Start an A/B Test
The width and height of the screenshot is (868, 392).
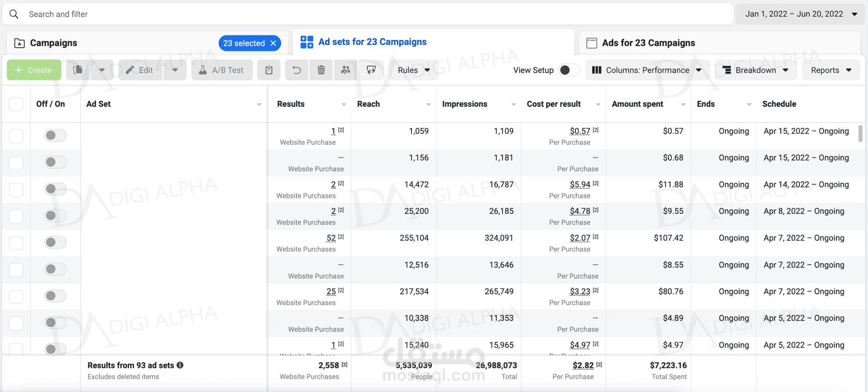pos(222,70)
